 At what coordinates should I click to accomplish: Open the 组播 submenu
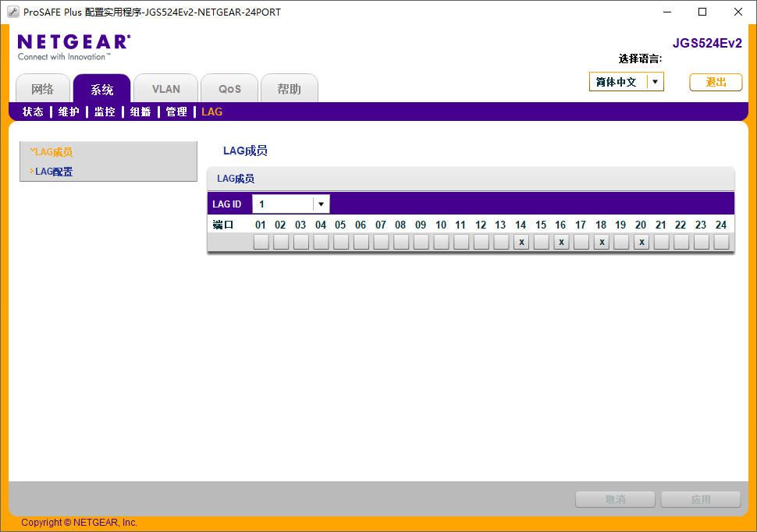(140, 112)
